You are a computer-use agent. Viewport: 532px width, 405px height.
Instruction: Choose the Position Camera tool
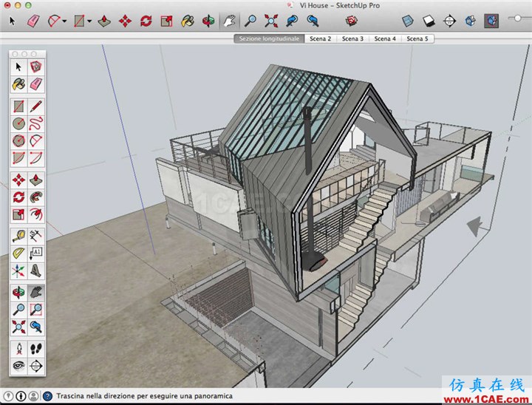pos(18,349)
